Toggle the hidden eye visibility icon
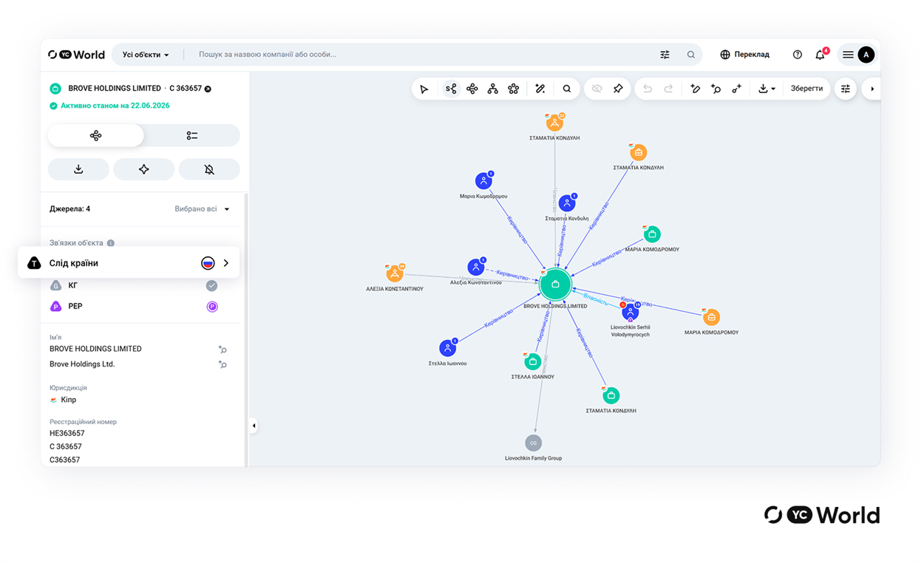The width and height of the screenshot is (924, 563). pyautogui.click(x=597, y=89)
